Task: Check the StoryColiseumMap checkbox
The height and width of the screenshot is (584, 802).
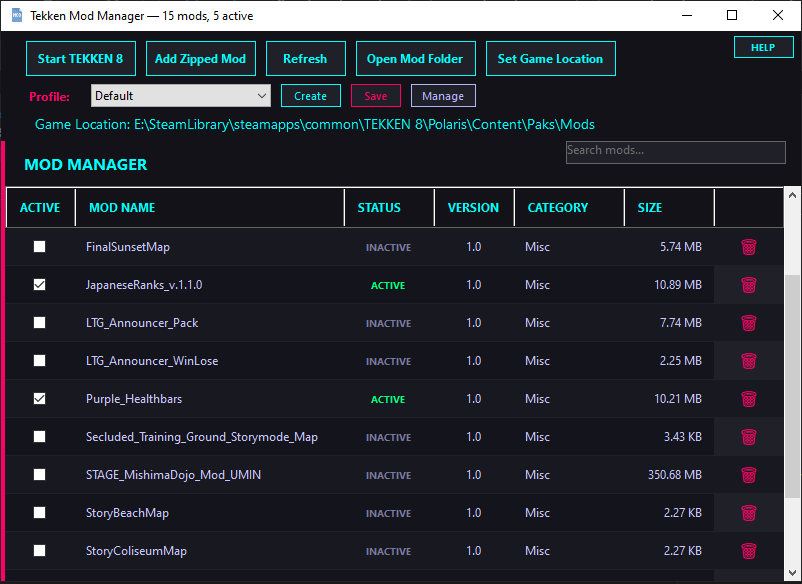Action: pos(39,551)
